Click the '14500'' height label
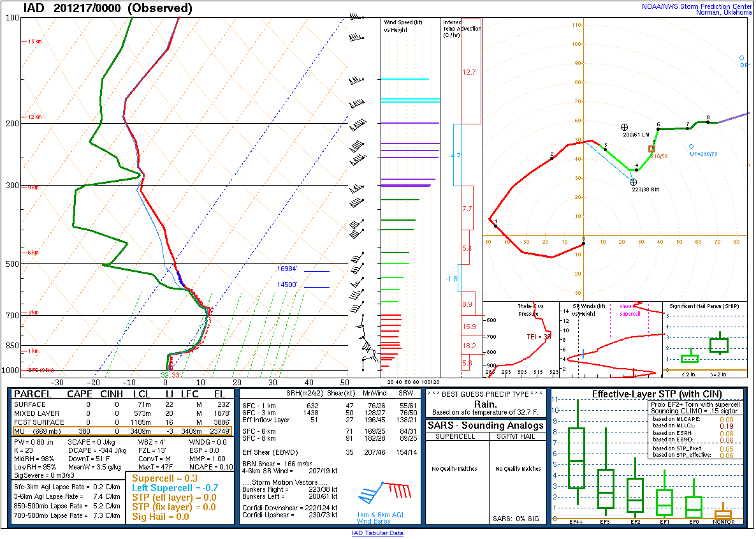The height and width of the screenshot is (539, 756). pyautogui.click(x=287, y=284)
